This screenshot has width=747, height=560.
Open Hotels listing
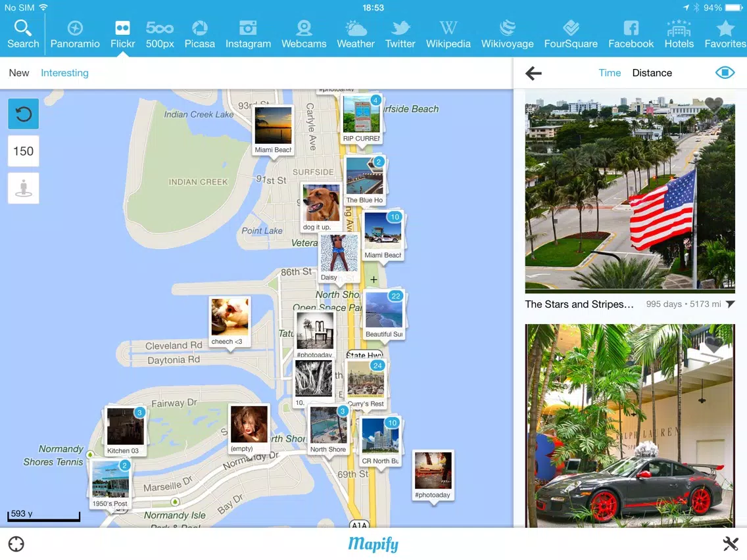pyautogui.click(x=679, y=34)
